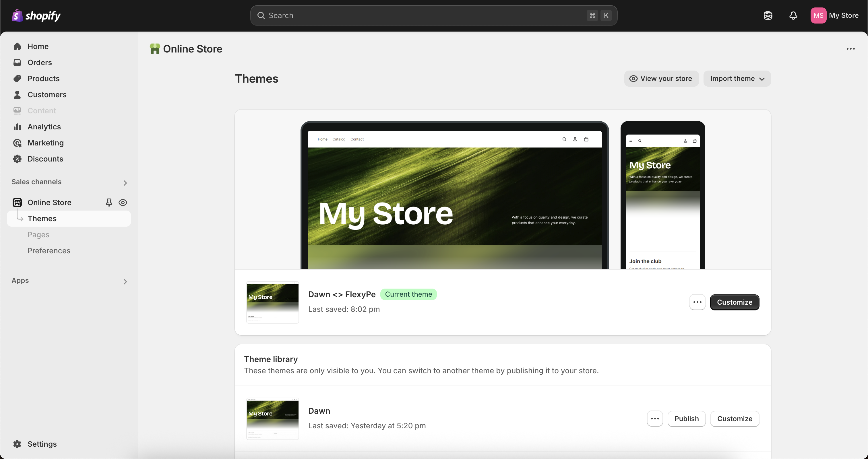Screen dimensions: 868x459
Task: Open more actions for Dawn <> FlexyPe theme
Action: point(697,302)
